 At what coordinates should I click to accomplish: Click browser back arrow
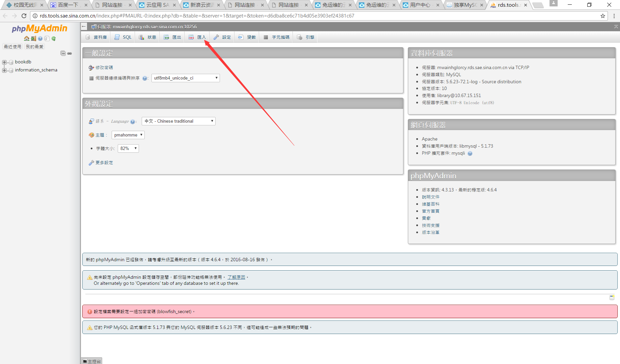(5, 16)
